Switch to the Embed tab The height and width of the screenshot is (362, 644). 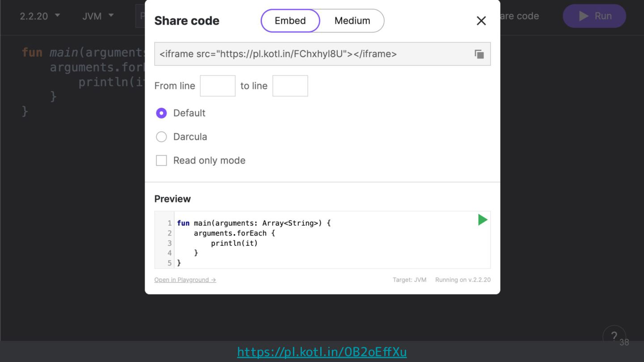pos(290,21)
